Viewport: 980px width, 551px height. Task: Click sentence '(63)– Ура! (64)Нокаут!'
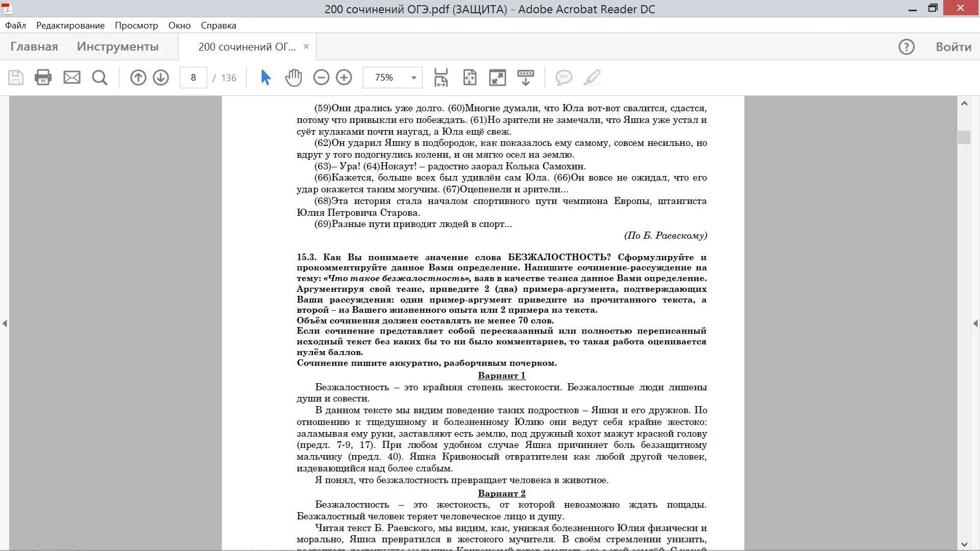[x=365, y=166]
